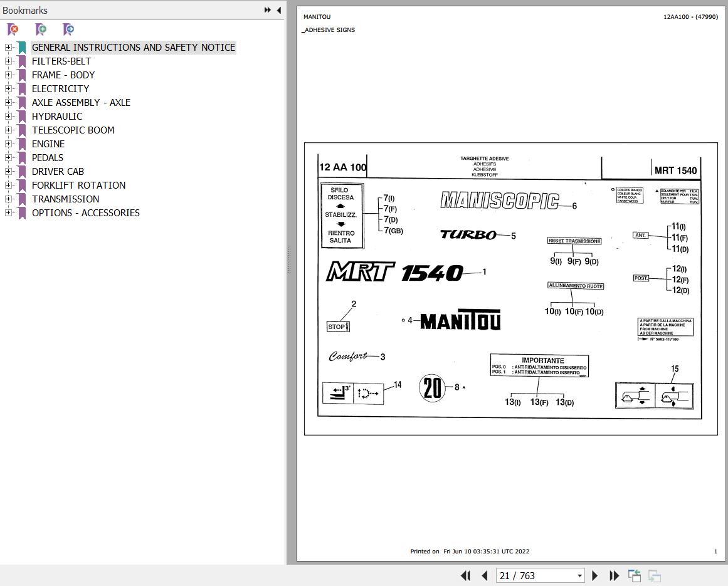Click bookmark icon beside DRIVER CAB
The height and width of the screenshot is (586, 728).
click(x=21, y=171)
